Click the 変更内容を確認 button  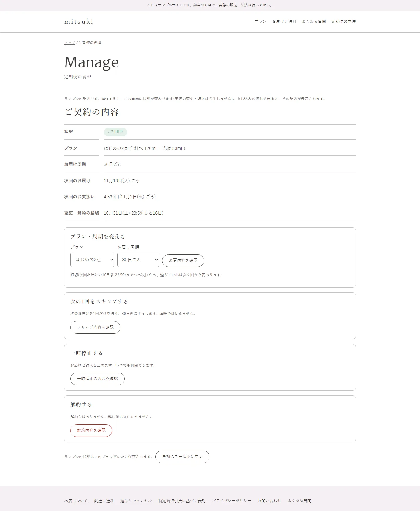[183, 260]
